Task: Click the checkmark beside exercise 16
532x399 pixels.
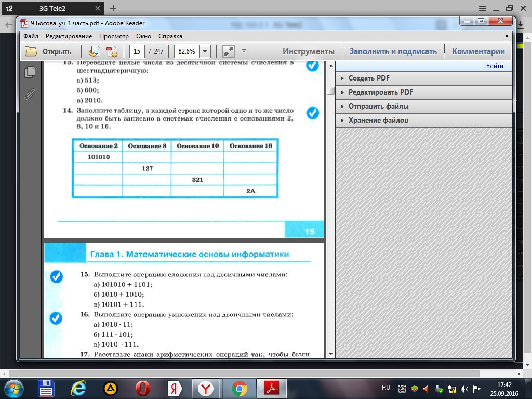Action: [x=56, y=318]
